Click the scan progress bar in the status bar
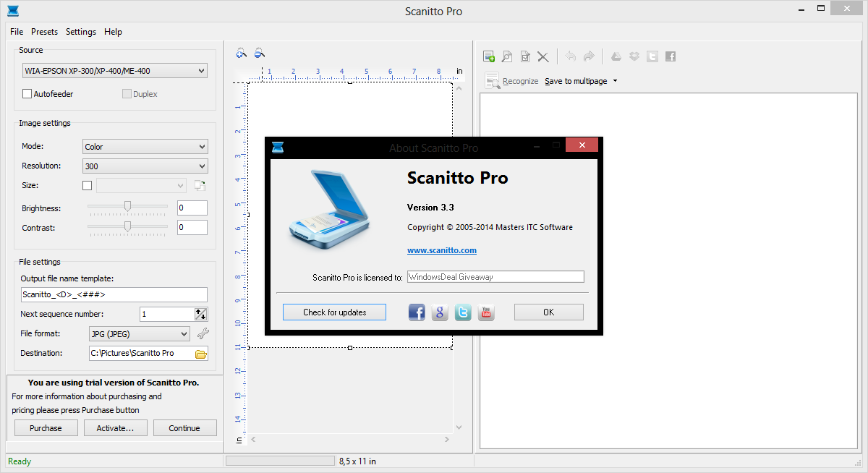This screenshot has width=868, height=473. click(x=280, y=461)
